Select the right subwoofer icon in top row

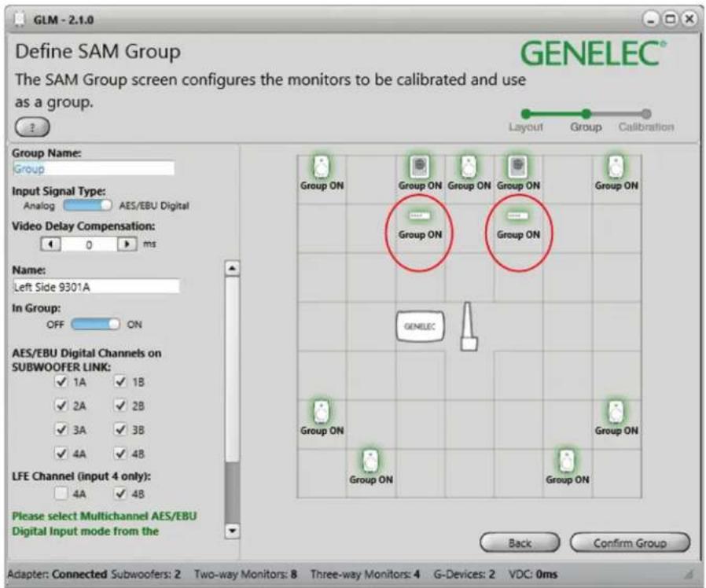coord(518,167)
